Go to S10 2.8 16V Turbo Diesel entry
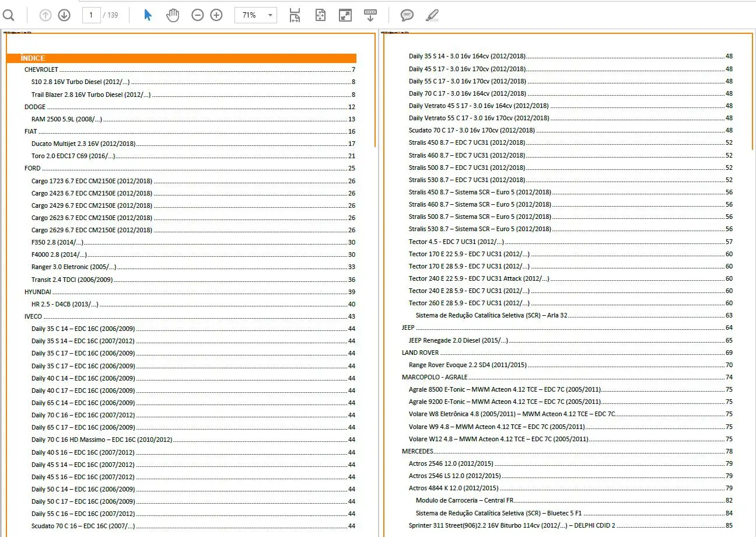 (194, 82)
